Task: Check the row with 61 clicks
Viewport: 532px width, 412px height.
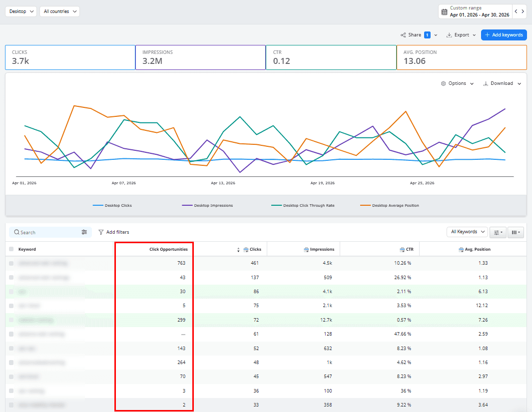Action: tap(11, 334)
